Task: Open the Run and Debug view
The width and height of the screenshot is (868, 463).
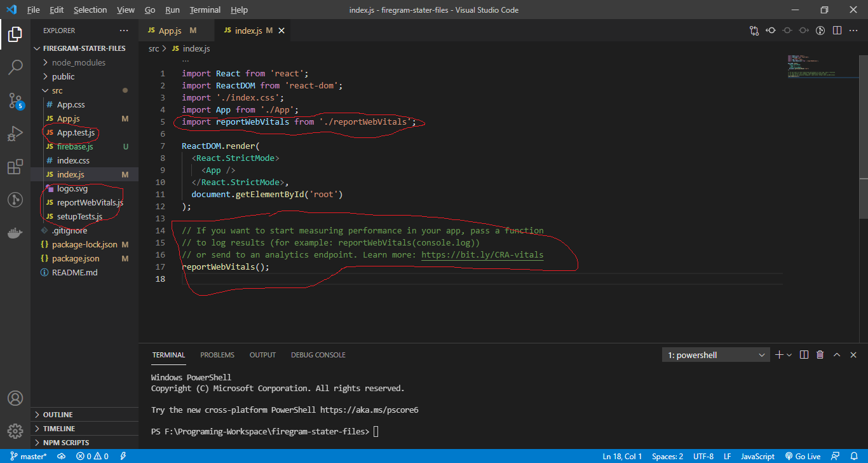Action: (15, 134)
